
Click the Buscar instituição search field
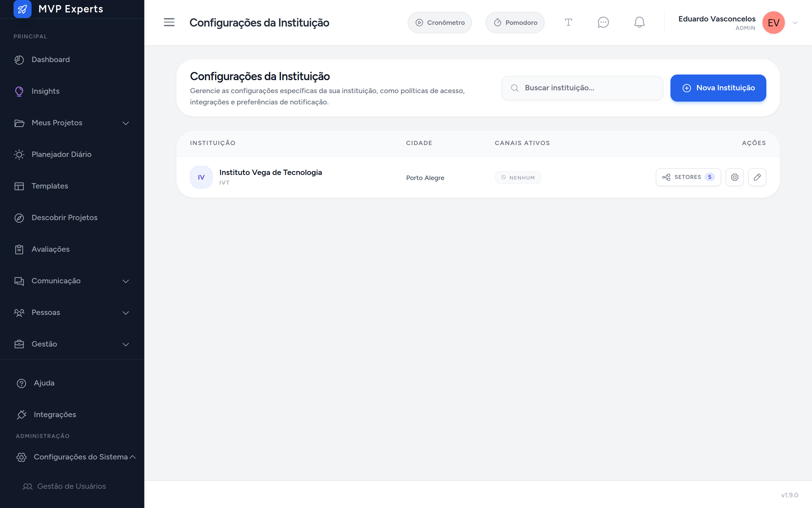(582, 88)
